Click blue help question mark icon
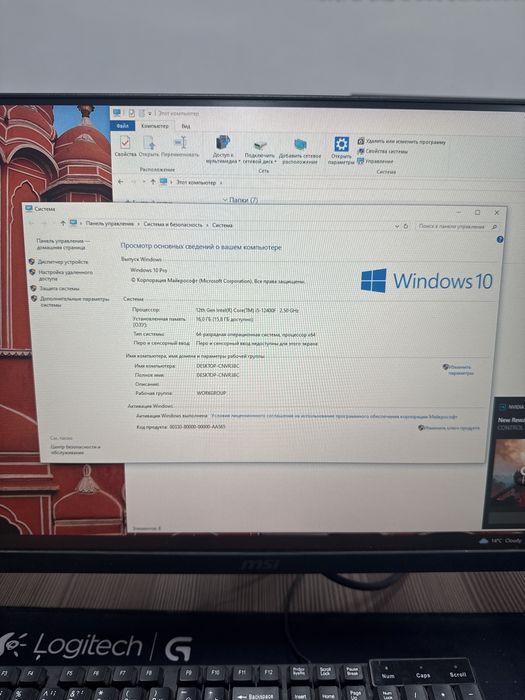The width and height of the screenshot is (525, 700). pyautogui.click(x=500, y=240)
